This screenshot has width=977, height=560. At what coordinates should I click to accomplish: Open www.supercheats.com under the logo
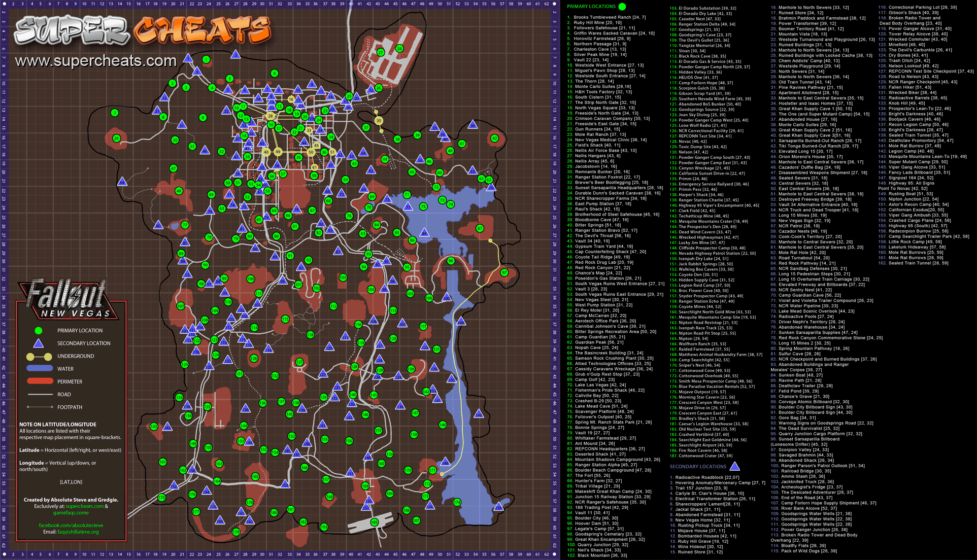point(96,61)
